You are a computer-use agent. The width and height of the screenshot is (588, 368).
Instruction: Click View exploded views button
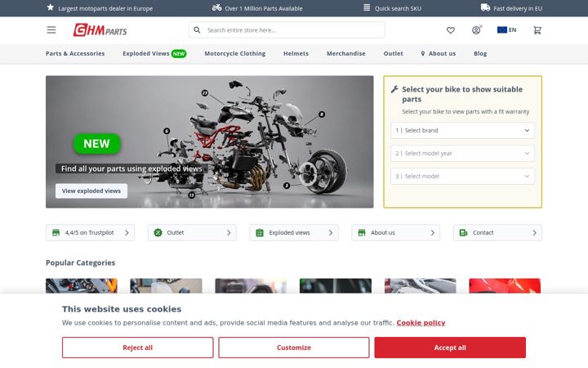pos(91,191)
